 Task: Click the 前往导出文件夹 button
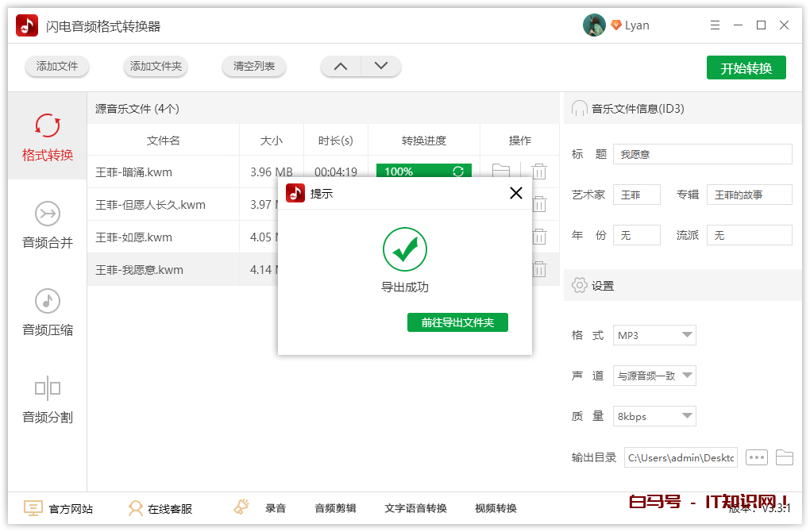point(457,322)
